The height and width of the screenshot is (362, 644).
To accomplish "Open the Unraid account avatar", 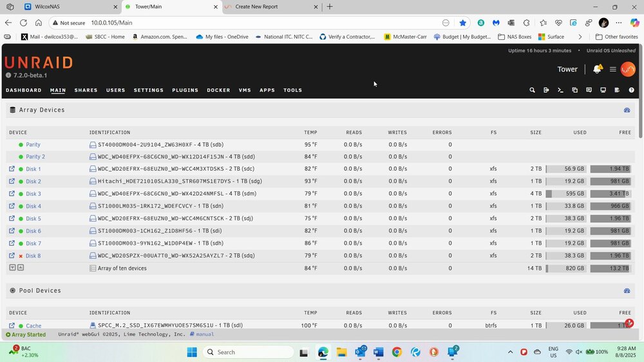I will coord(628,69).
